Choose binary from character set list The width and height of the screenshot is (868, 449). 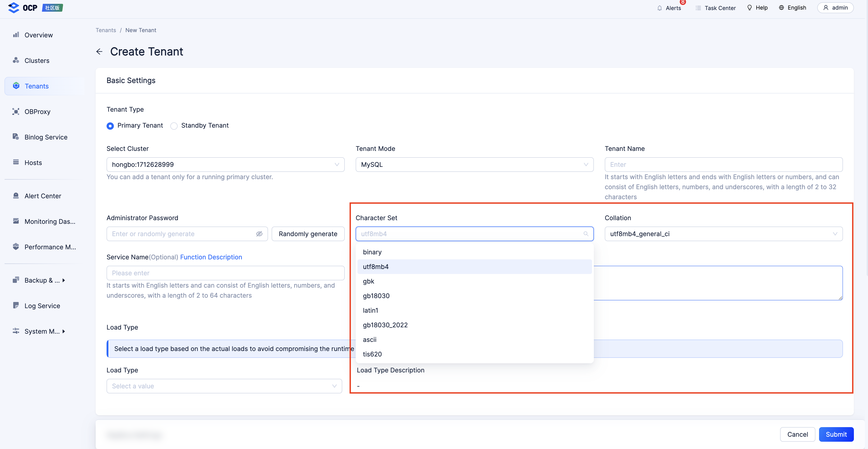(475, 252)
